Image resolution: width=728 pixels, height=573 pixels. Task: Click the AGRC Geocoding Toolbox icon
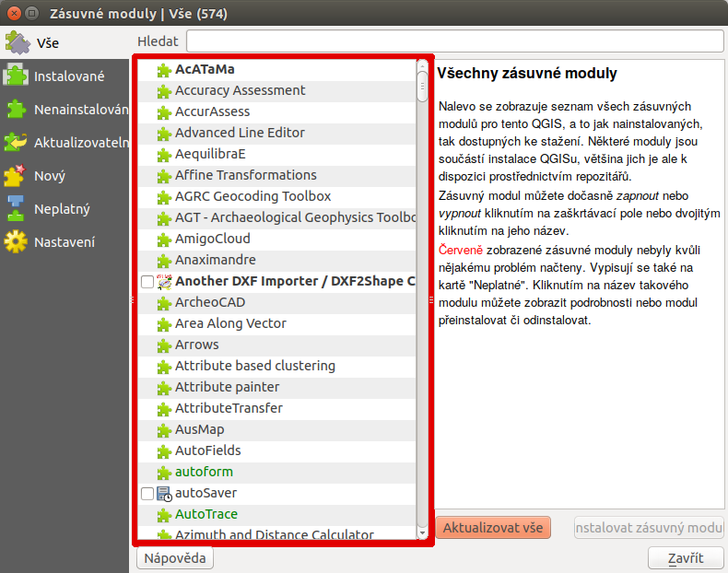pyautogui.click(x=164, y=198)
